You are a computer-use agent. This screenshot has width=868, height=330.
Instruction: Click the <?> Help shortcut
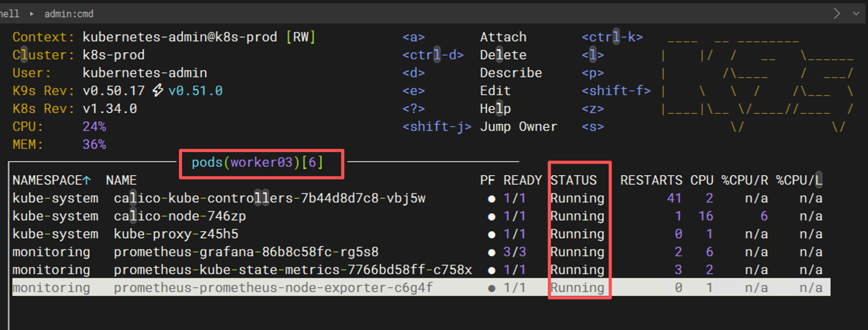click(x=456, y=109)
